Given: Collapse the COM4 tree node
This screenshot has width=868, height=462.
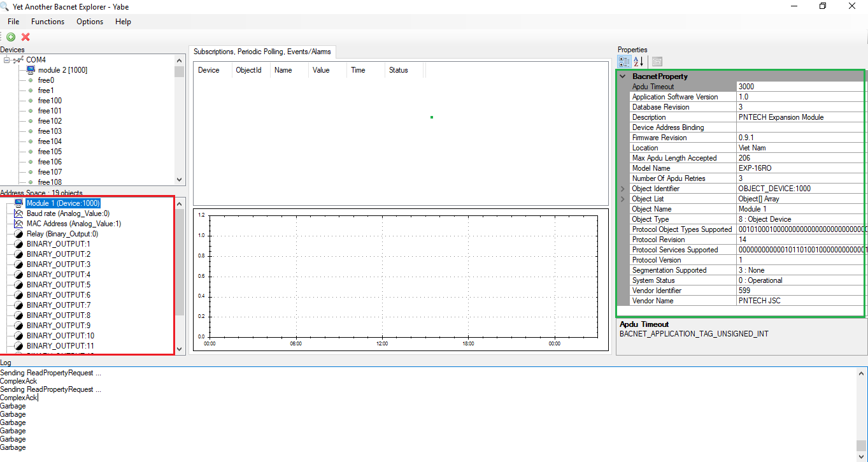Looking at the screenshot, I should [6, 60].
